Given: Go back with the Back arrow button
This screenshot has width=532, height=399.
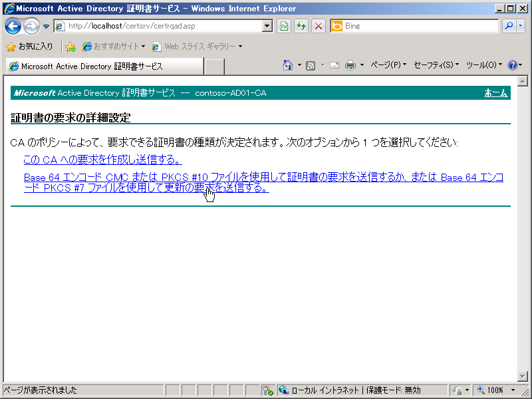Looking at the screenshot, I should 13,26.
